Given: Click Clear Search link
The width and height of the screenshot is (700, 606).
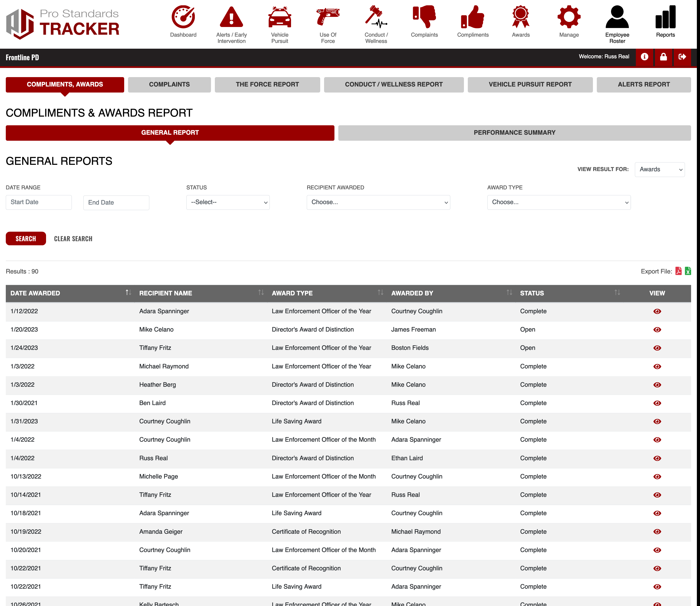Looking at the screenshot, I should (x=73, y=239).
